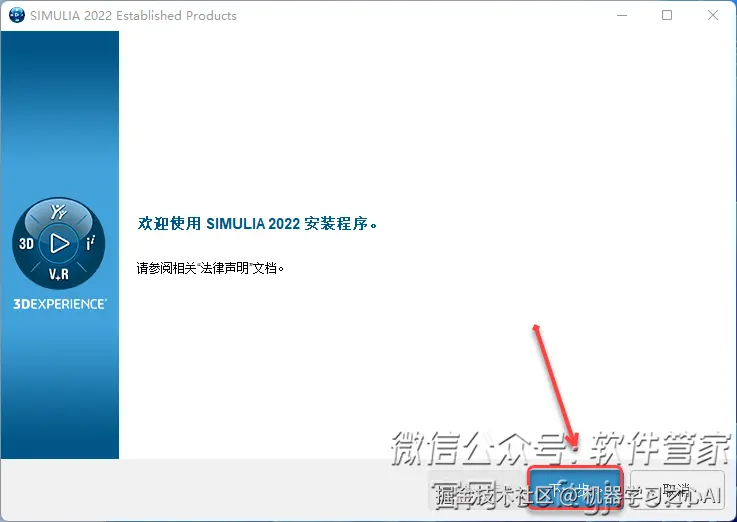Click the blue 下一步 (Next) button

(x=576, y=488)
